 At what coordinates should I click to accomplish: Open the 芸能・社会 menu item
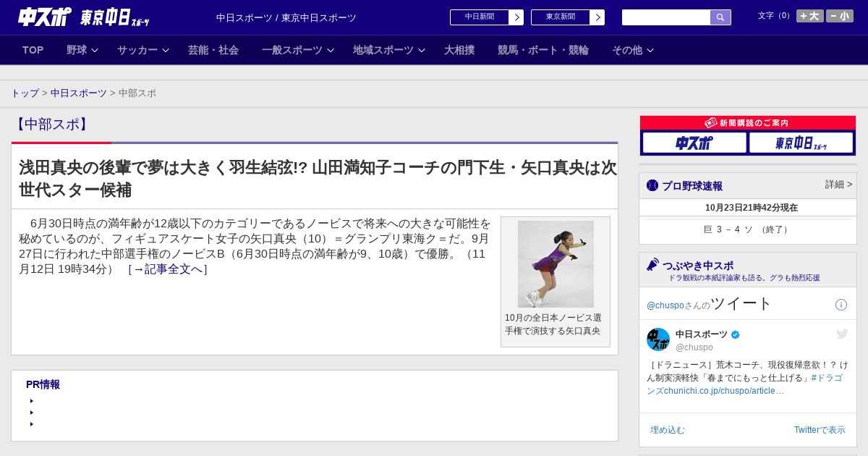pyautogui.click(x=213, y=50)
